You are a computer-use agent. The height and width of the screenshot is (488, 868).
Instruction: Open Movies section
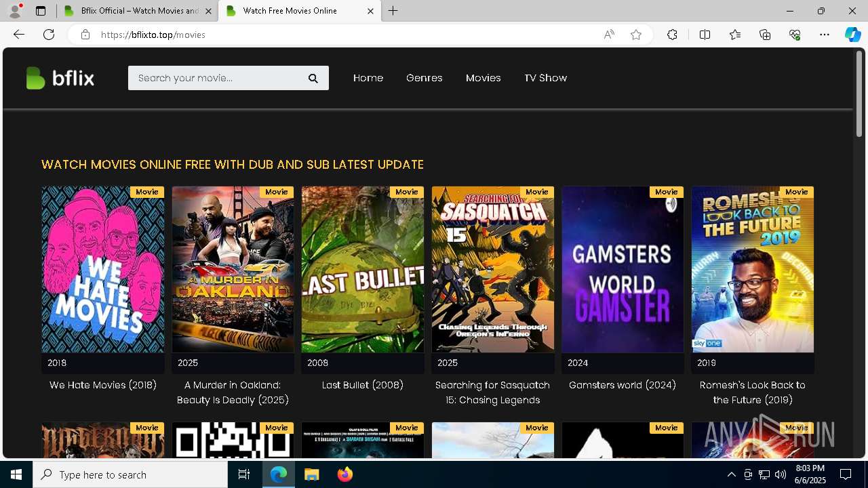[x=484, y=78]
